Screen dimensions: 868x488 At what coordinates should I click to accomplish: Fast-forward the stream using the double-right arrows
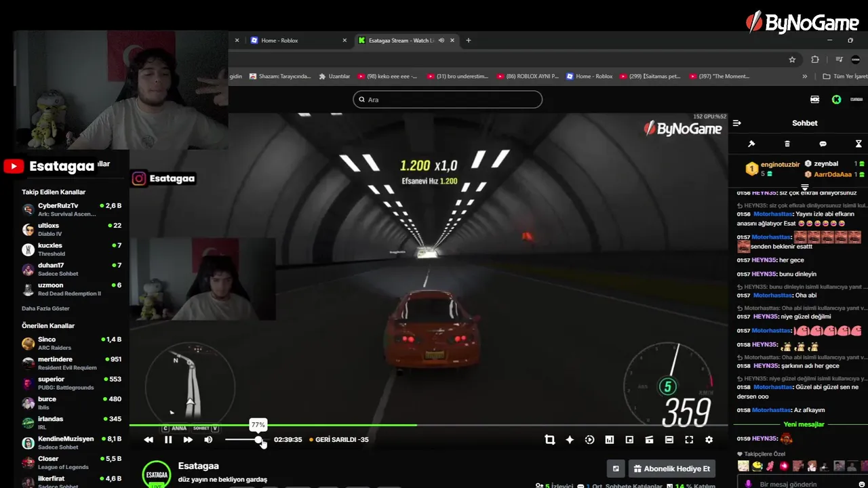[188, 440]
